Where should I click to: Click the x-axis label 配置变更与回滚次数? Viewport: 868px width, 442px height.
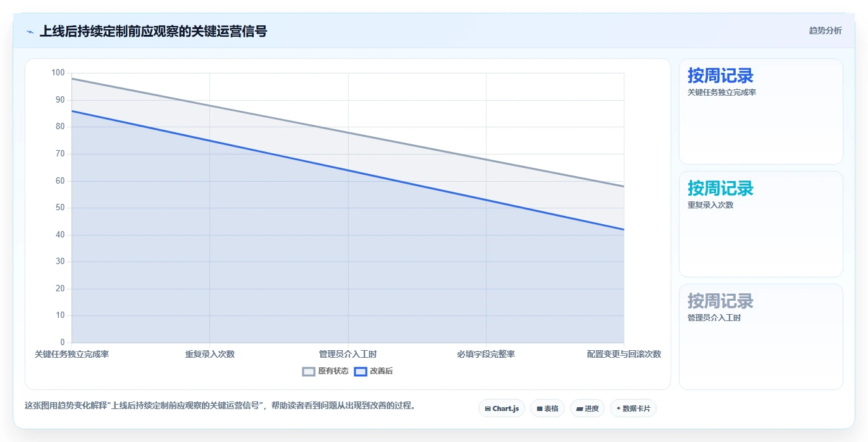(624, 354)
